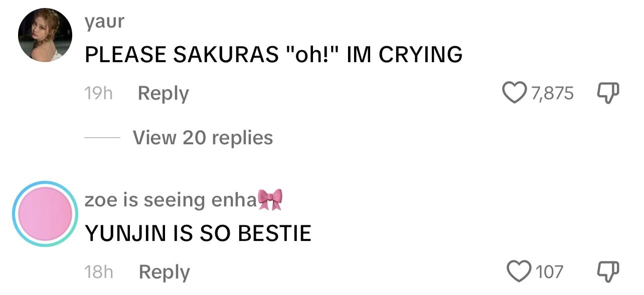The image size is (644, 295).
Task: Click the 7,875 like count
Action: [552, 94]
